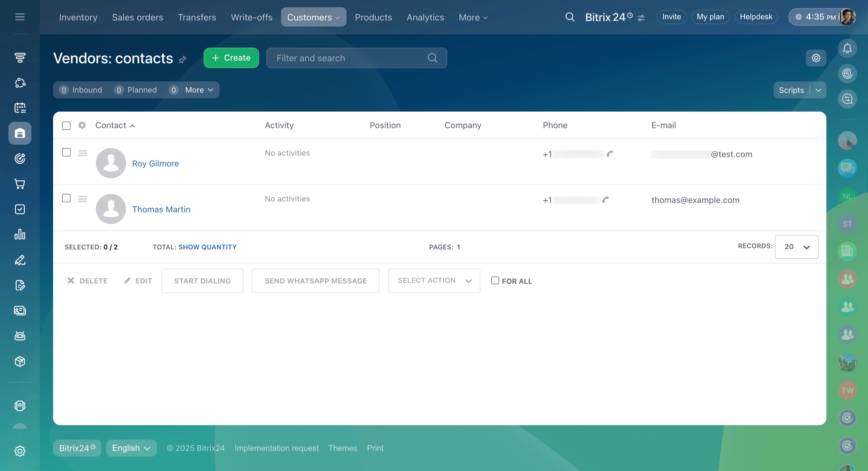Expand the English language selector
This screenshot has height=471, width=868.
(x=131, y=448)
